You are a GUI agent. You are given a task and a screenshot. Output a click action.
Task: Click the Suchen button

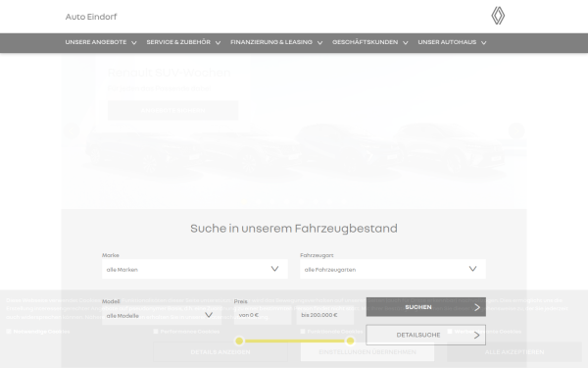pos(425,307)
